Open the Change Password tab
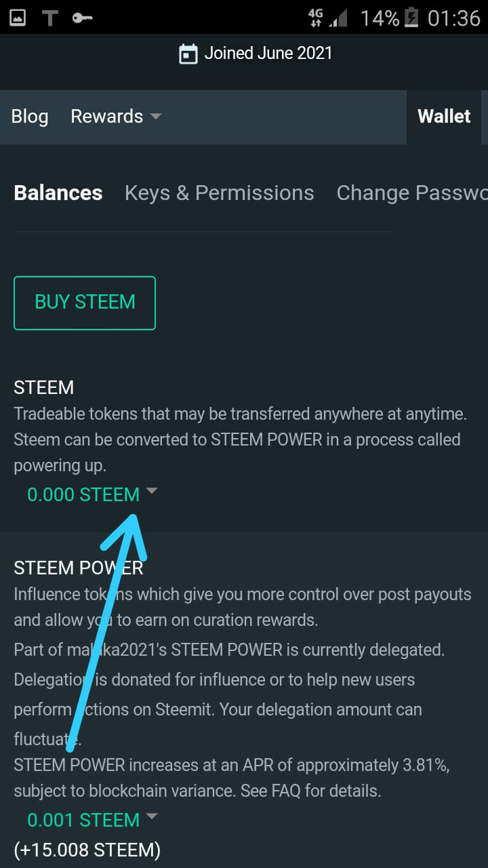 click(x=412, y=193)
